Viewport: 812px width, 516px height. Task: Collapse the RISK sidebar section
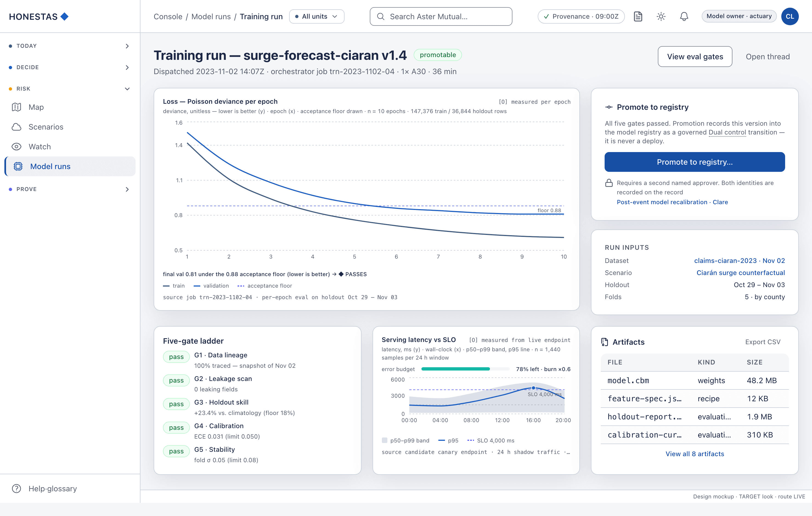70,89
